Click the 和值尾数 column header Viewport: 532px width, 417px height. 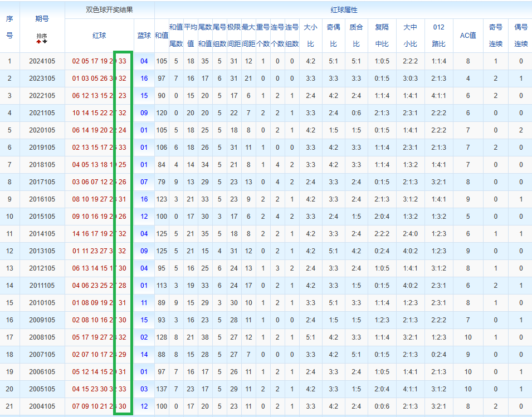pos(176,35)
